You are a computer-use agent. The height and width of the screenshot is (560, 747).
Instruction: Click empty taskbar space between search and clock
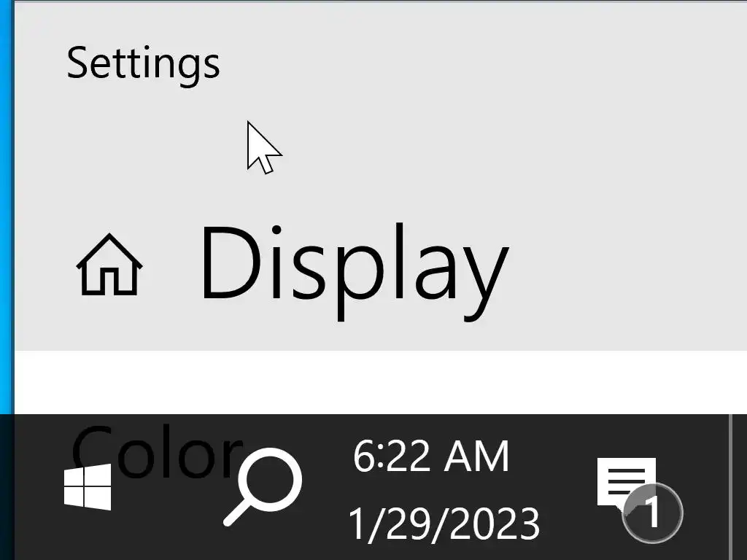point(326,486)
